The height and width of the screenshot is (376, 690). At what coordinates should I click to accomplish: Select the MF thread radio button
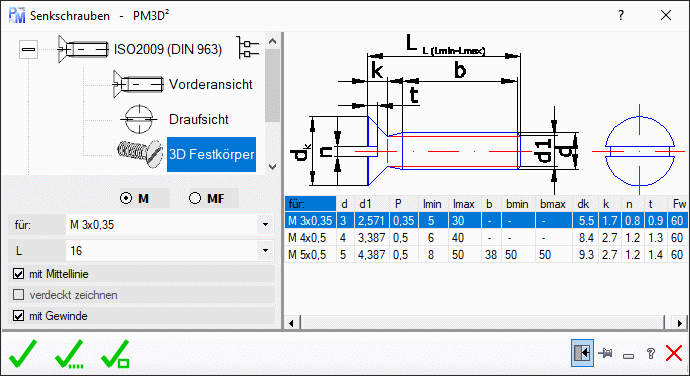pos(195,199)
